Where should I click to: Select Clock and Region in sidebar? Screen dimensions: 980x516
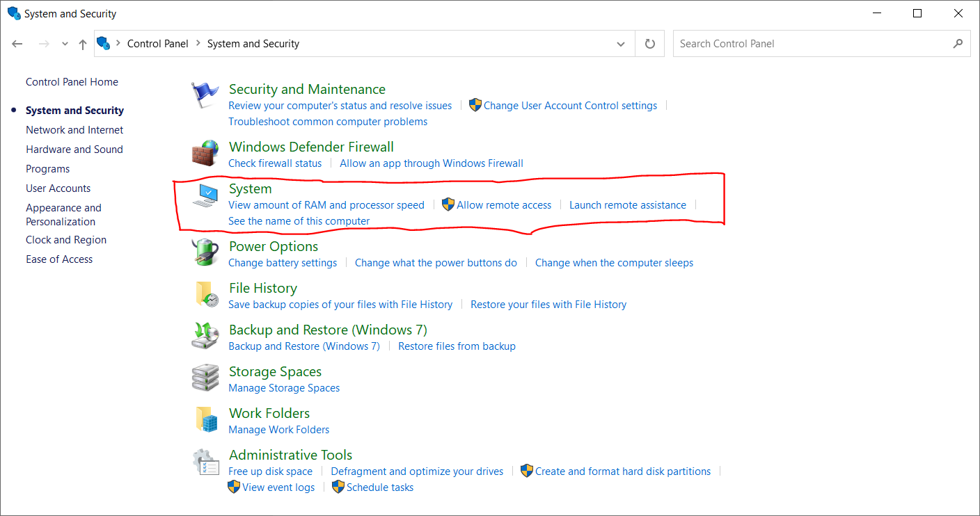66,240
